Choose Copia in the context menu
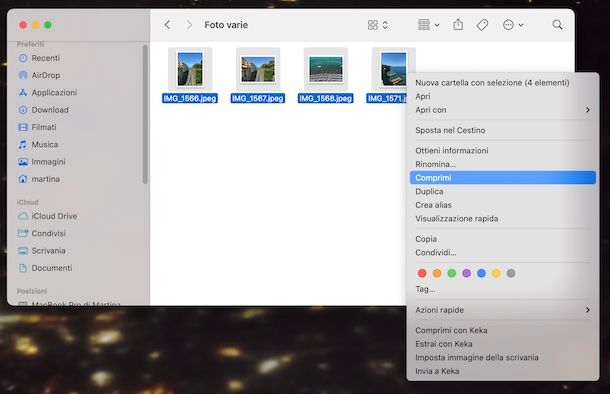This screenshot has width=610, height=394. 503,239
